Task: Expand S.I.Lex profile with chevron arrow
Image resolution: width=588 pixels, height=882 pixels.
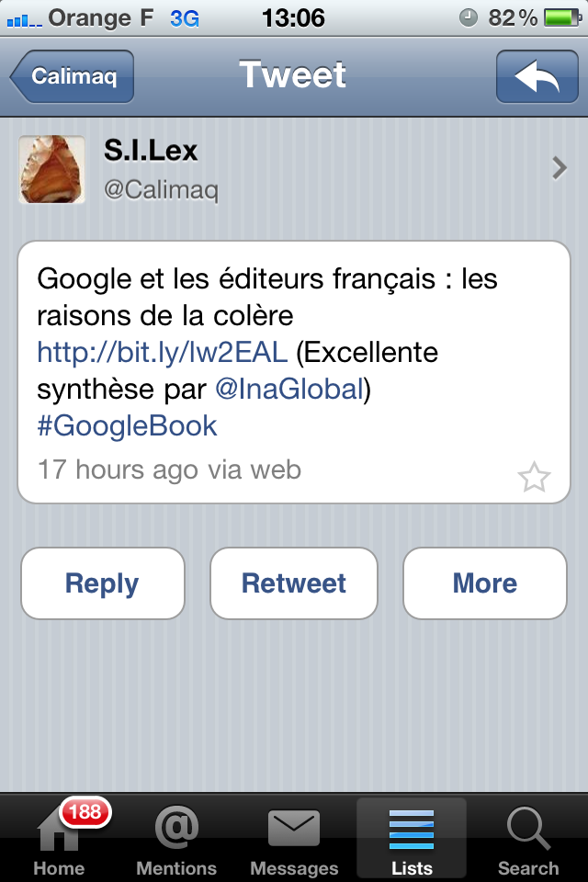Action: [x=559, y=167]
